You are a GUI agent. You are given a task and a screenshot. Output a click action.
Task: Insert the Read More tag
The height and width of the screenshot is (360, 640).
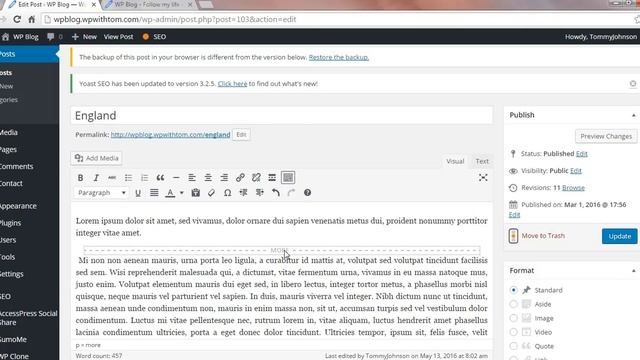(x=272, y=178)
